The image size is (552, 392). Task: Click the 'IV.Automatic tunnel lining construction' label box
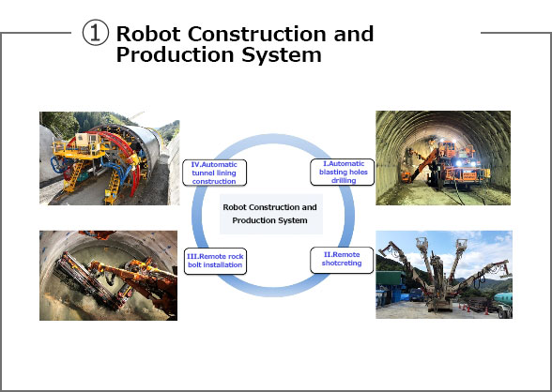point(214,173)
